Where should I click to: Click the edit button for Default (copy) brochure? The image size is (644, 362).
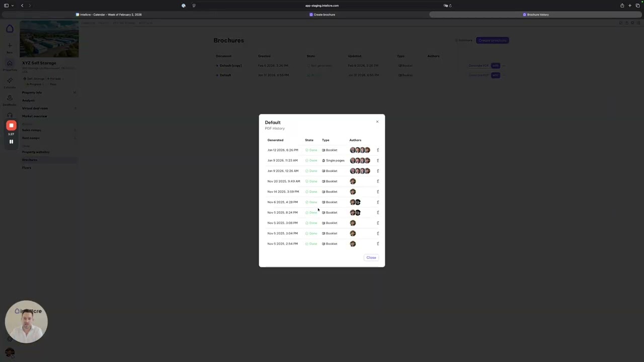click(496, 66)
